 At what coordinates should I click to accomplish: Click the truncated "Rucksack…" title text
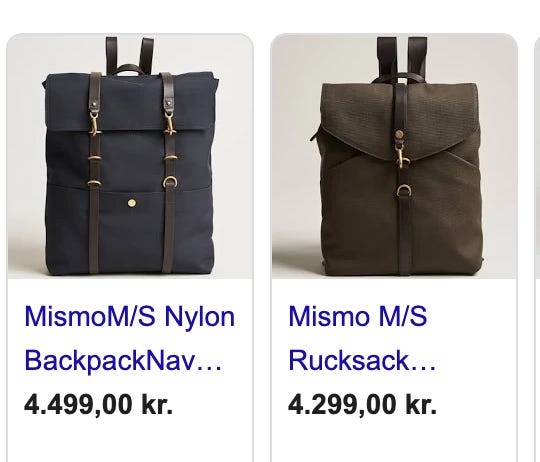point(362,360)
